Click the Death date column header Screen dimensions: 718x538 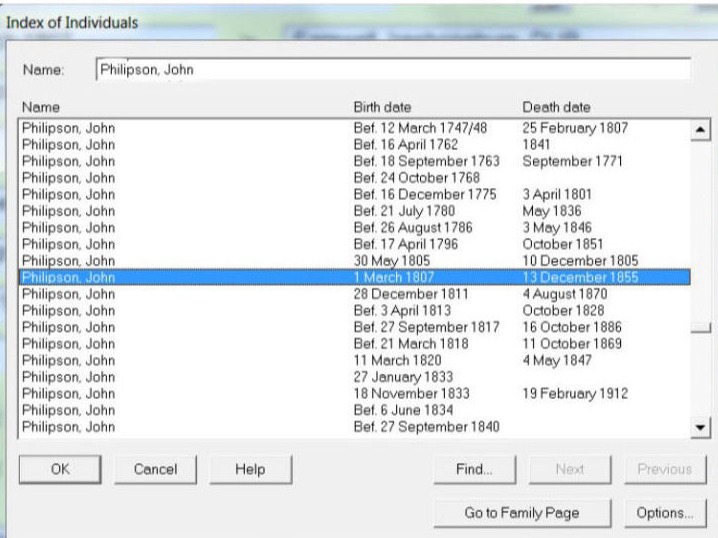point(556,107)
